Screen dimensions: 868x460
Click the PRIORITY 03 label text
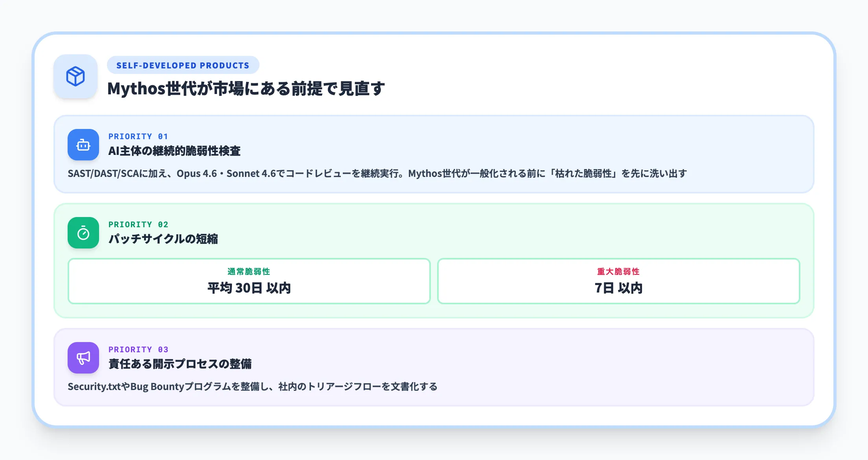138,349
